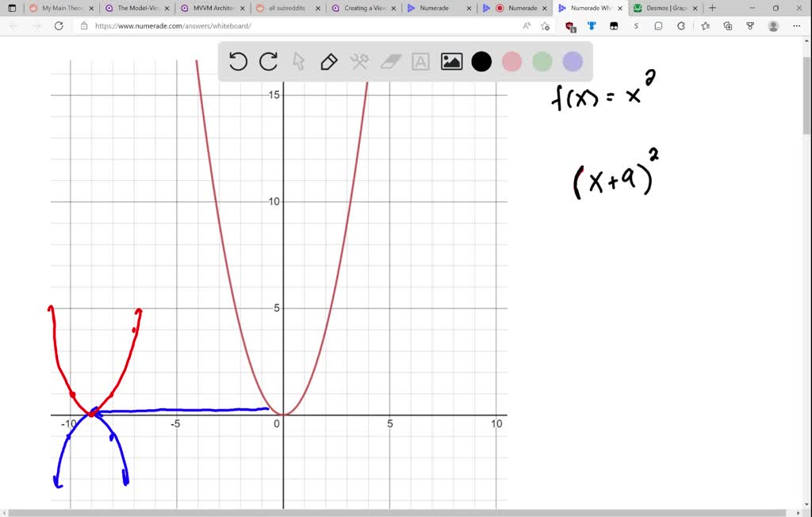Switch to the Desmos Graphing tab
Image resolution: width=812 pixels, height=517 pixels.
665,8
